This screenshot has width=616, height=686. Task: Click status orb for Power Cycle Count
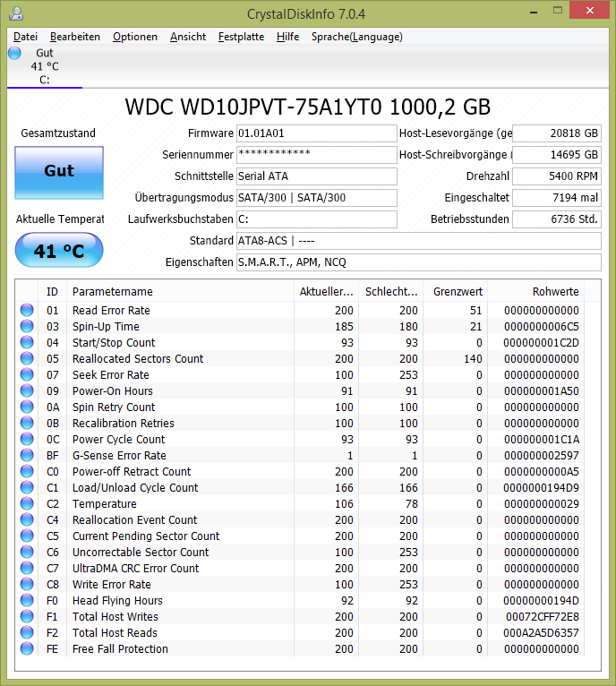point(27,439)
